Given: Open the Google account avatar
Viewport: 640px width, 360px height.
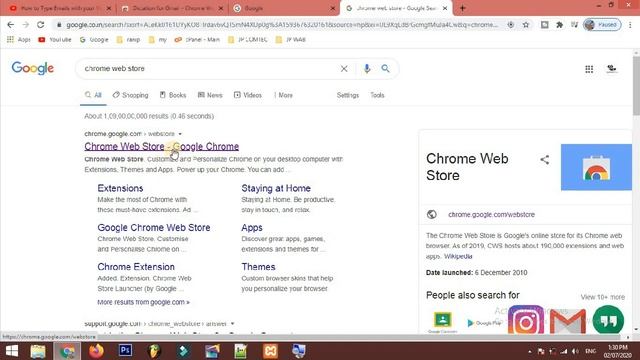Looking at the screenshot, I should click(x=611, y=69).
